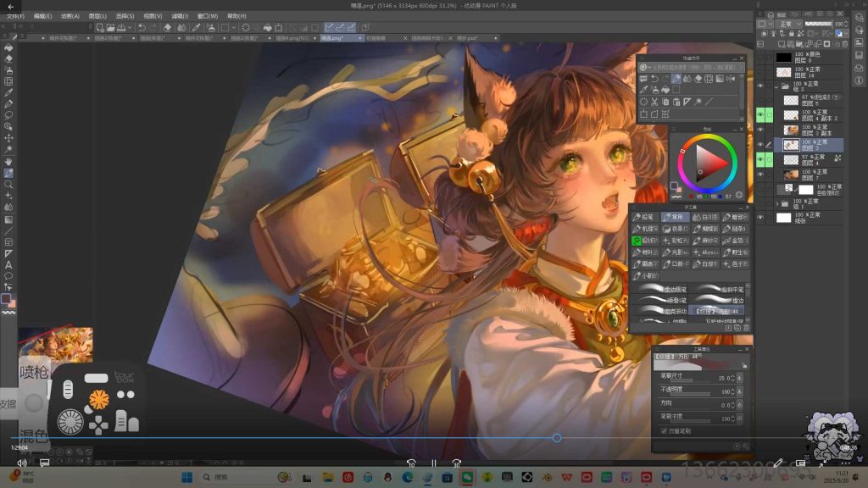Viewport: 868px width, 488px height.
Task: Expand the 组 1 layer folder
Action: (x=776, y=203)
